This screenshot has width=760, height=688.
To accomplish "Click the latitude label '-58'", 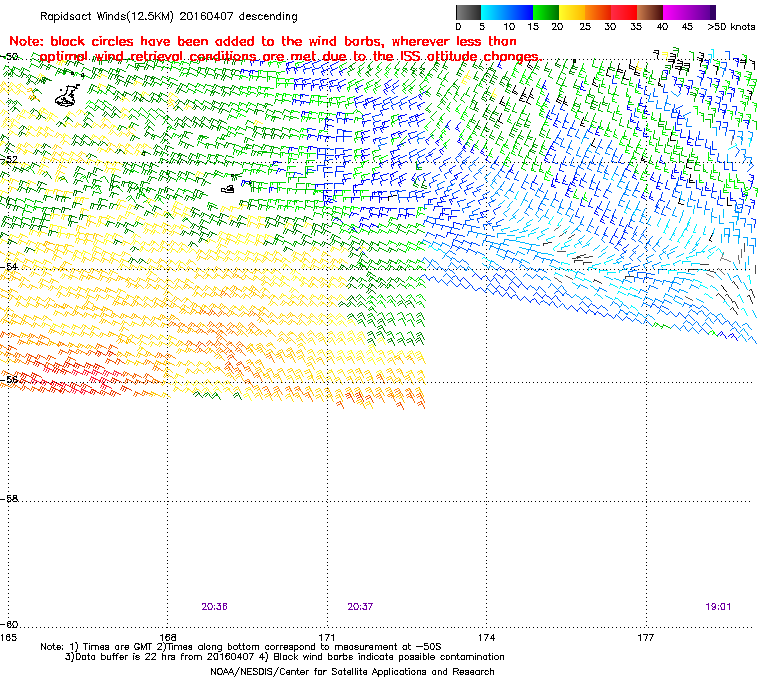I will coord(9,498).
